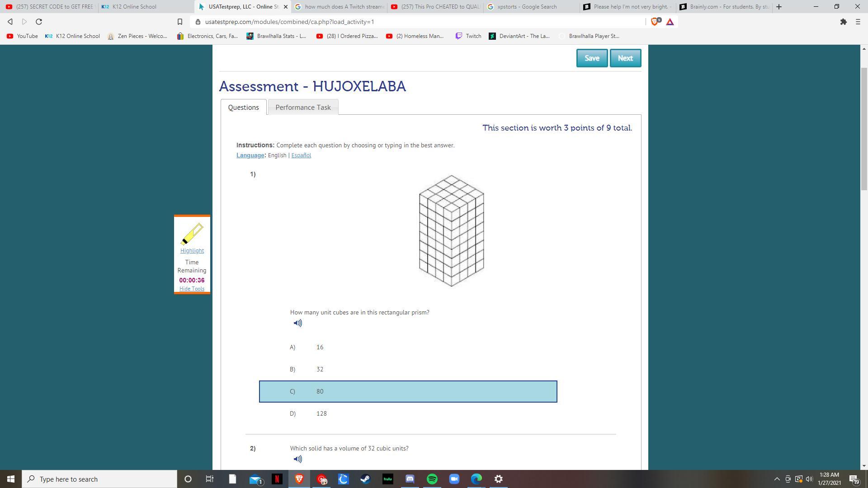Switch to the K12 Online School browser tab
The image size is (868, 488).
(x=134, y=7)
